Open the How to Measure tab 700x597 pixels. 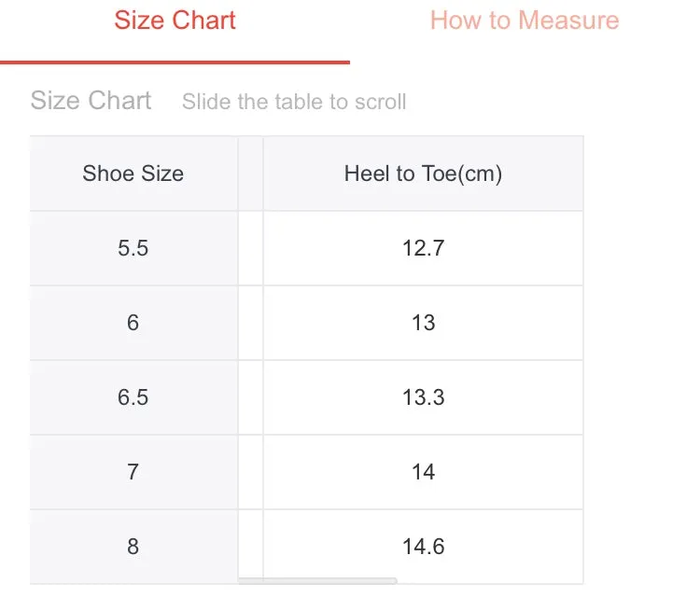click(525, 21)
